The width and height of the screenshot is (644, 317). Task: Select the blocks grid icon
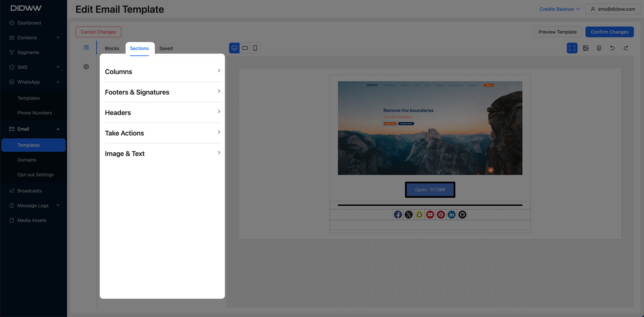(x=86, y=48)
